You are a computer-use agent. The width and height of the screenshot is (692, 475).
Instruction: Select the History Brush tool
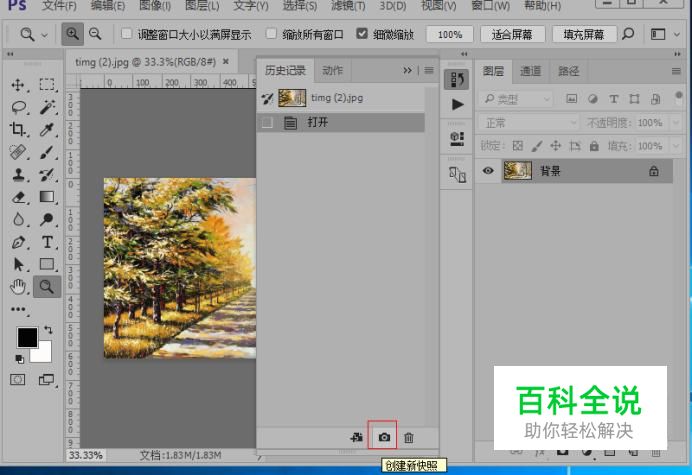coord(47,175)
